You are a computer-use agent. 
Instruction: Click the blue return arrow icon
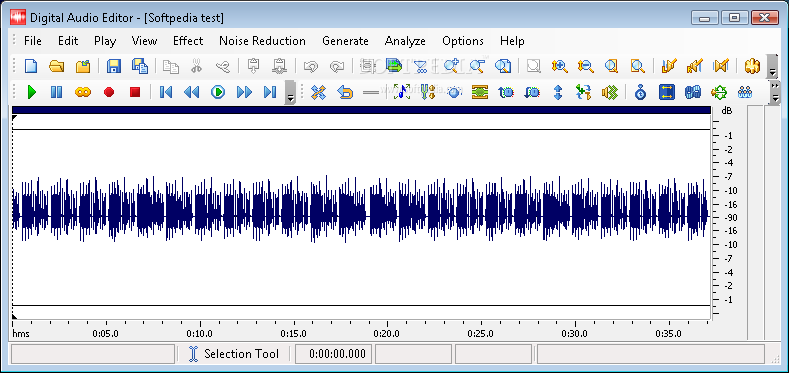click(x=345, y=92)
